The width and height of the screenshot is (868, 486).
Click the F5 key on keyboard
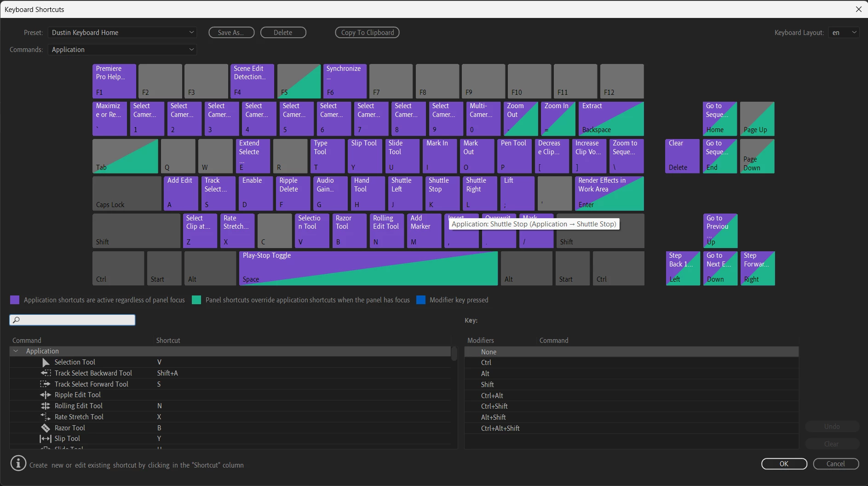click(x=299, y=81)
